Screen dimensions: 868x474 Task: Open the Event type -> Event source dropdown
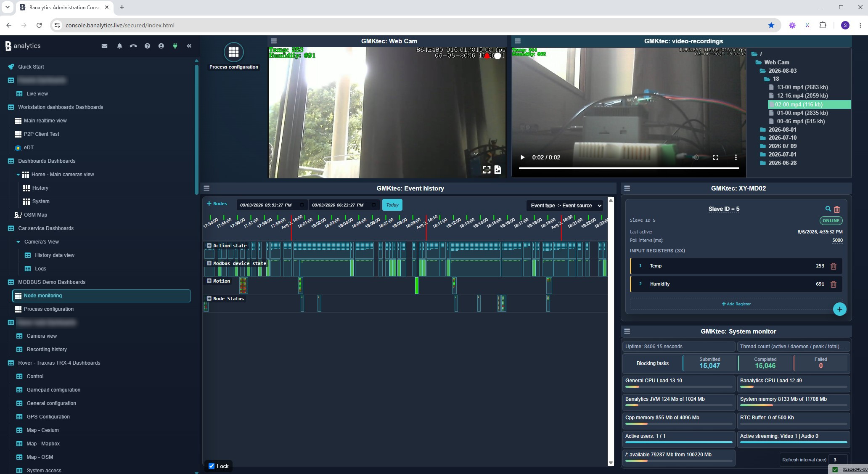point(565,205)
